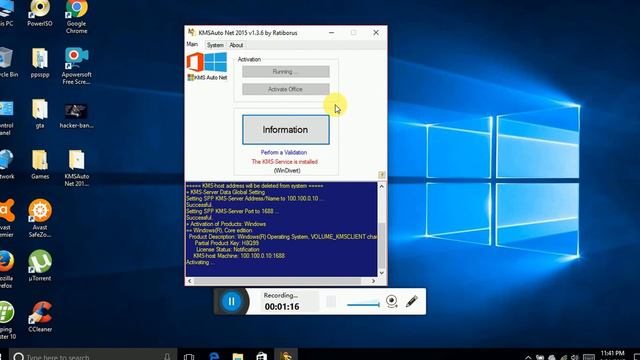The image size is (640, 360).
Task: Open Task View from the taskbar
Action: (189, 356)
